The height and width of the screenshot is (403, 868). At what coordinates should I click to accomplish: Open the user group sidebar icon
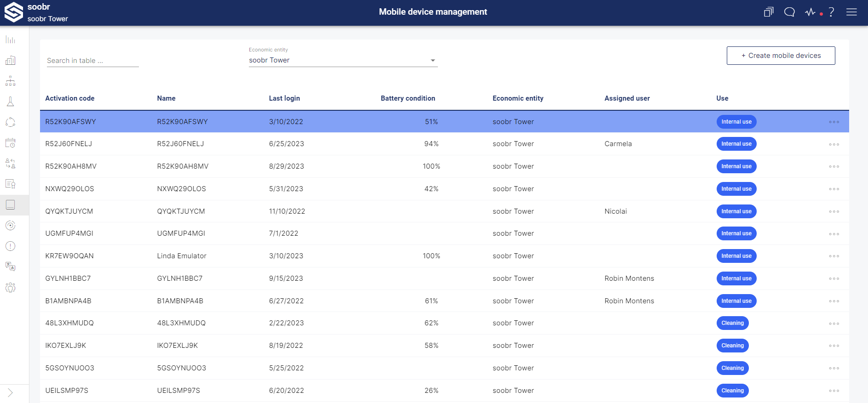point(10,287)
